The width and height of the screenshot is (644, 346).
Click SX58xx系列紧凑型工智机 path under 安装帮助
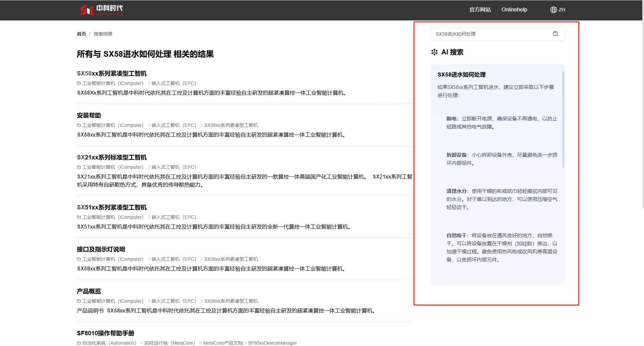[x=231, y=125]
